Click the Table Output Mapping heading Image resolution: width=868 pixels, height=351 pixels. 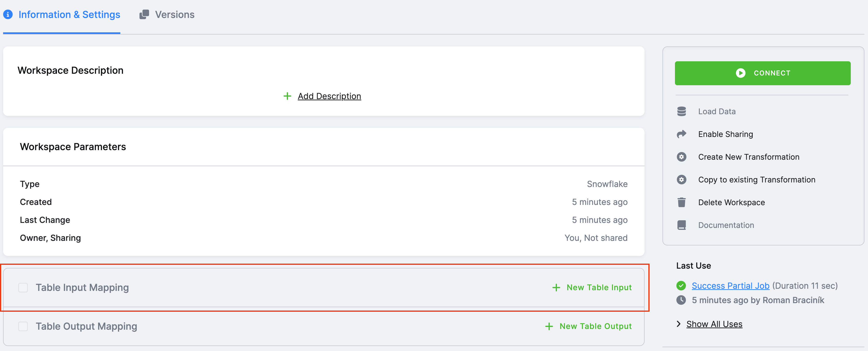point(86,326)
